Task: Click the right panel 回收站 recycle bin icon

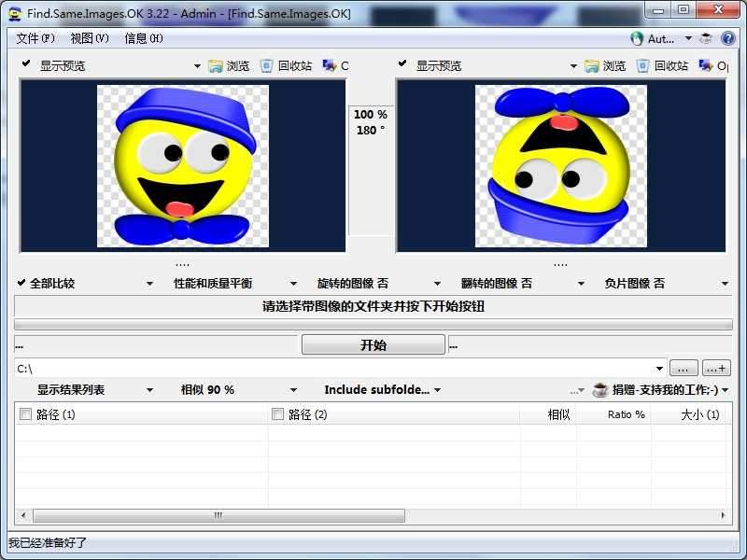Action: click(643, 65)
